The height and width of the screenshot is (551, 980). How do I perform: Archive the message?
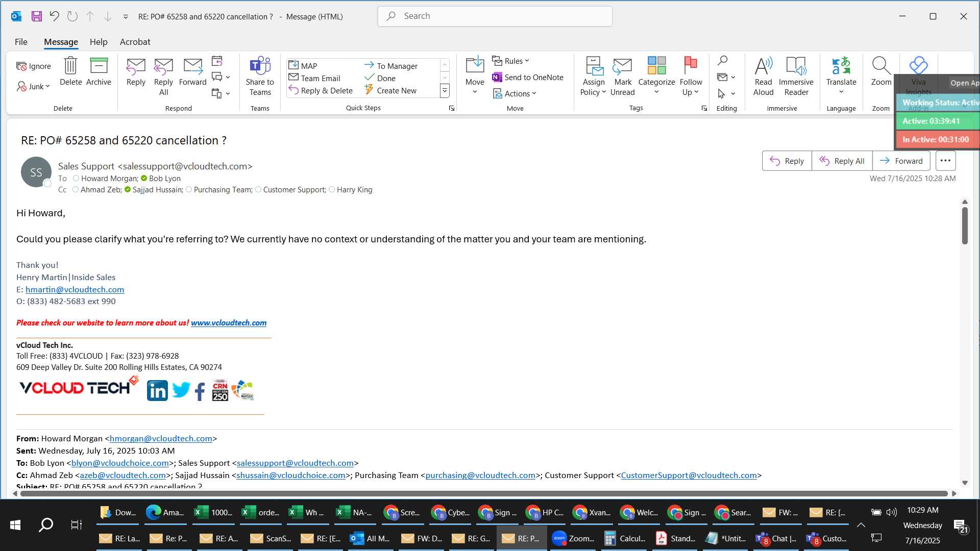tap(99, 71)
